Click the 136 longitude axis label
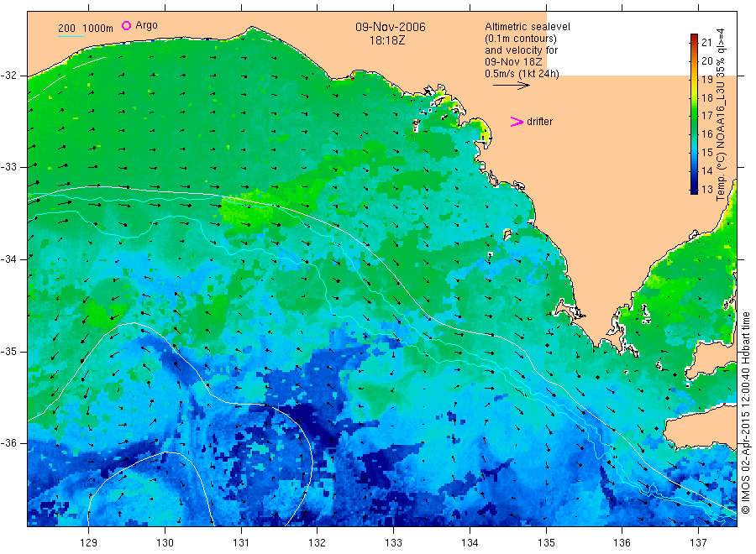The image size is (756, 554). [x=622, y=543]
